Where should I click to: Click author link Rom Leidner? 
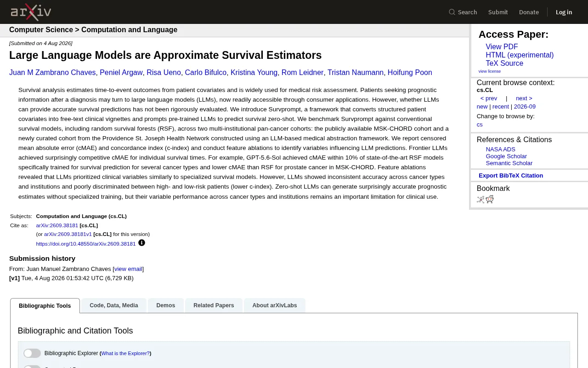(x=302, y=73)
